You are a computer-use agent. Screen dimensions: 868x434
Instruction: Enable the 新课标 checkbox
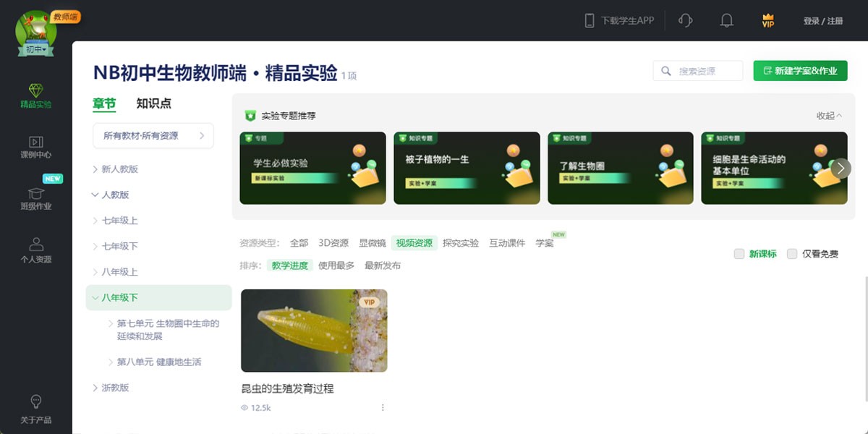point(739,254)
